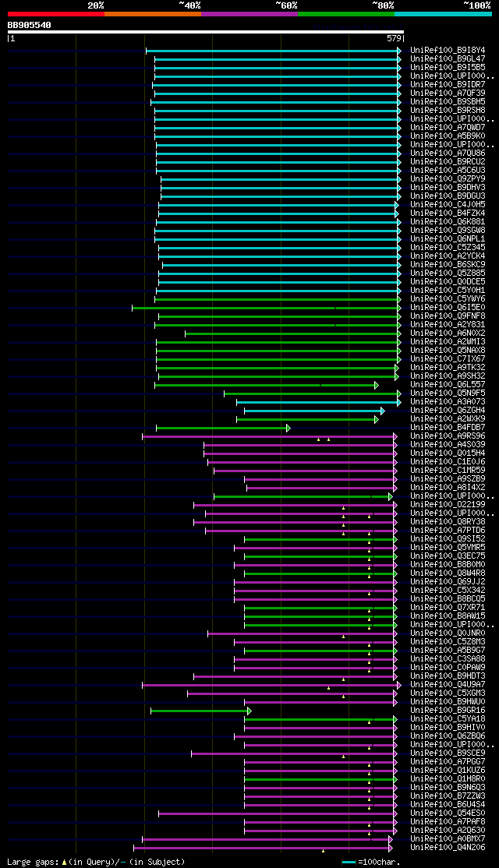Image resolution: width=499 pixels, height=868 pixels.
Task: Select the UniRef100_B4FDB7 label
Action: [x=448, y=428]
